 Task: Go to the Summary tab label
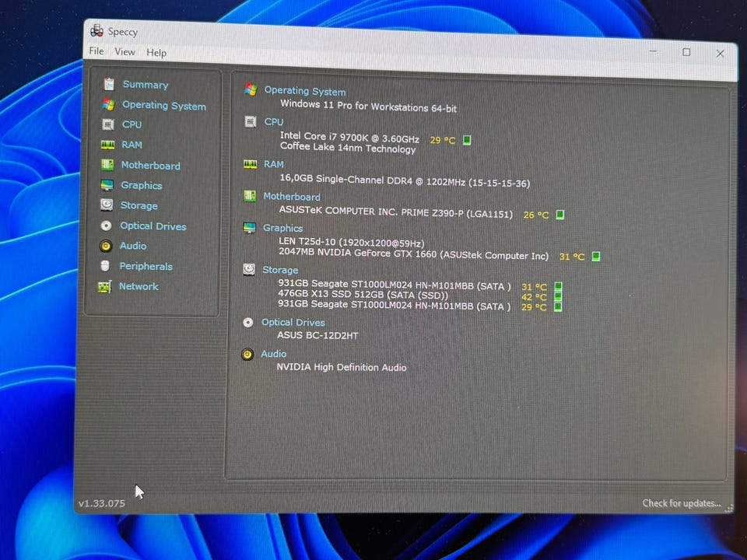click(x=146, y=85)
